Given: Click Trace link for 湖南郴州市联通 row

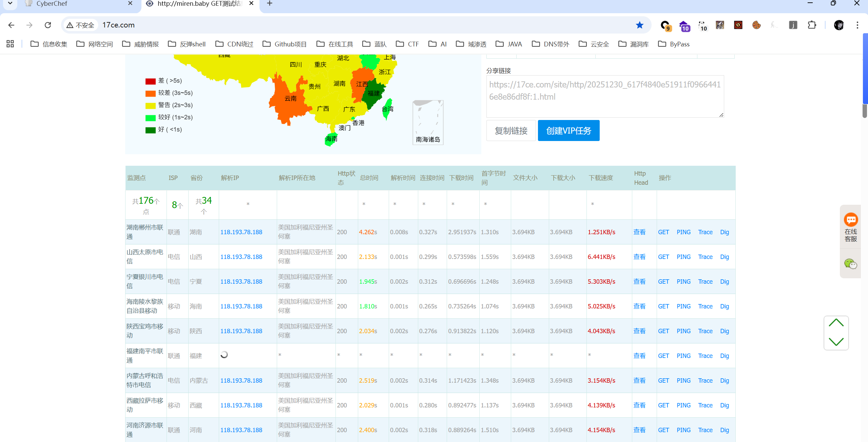Looking at the screenshot, I should click(705, 232).
